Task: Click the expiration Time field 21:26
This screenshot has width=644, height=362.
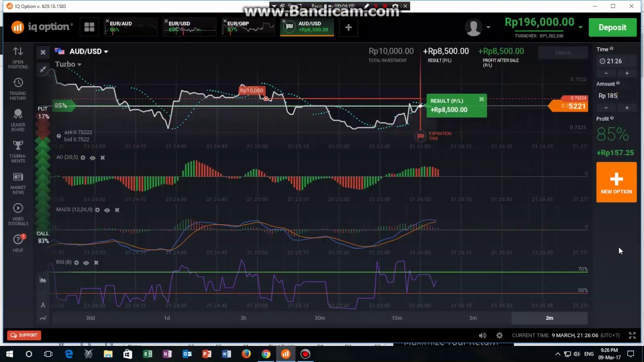Action: coord(616,61)
